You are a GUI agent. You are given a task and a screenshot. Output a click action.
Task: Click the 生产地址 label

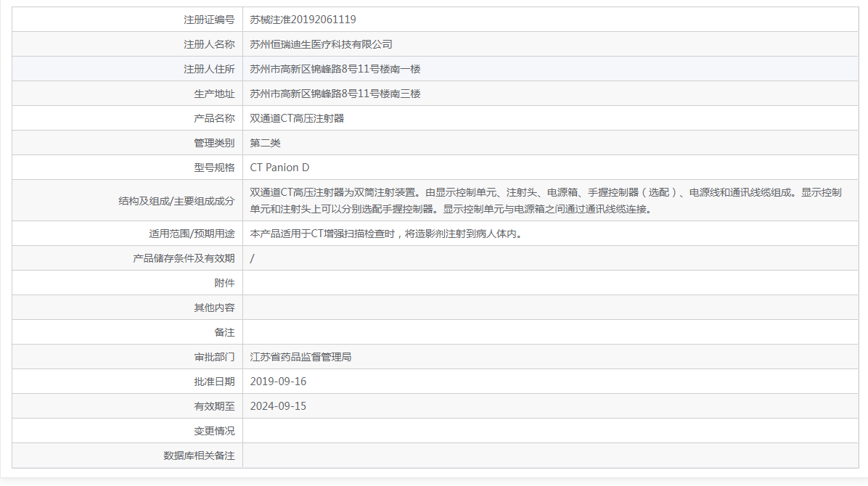point(214,94)
